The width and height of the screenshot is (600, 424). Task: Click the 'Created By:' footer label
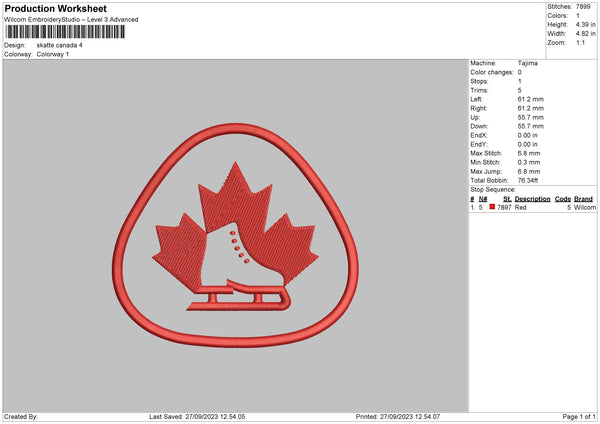coord(21,417)
